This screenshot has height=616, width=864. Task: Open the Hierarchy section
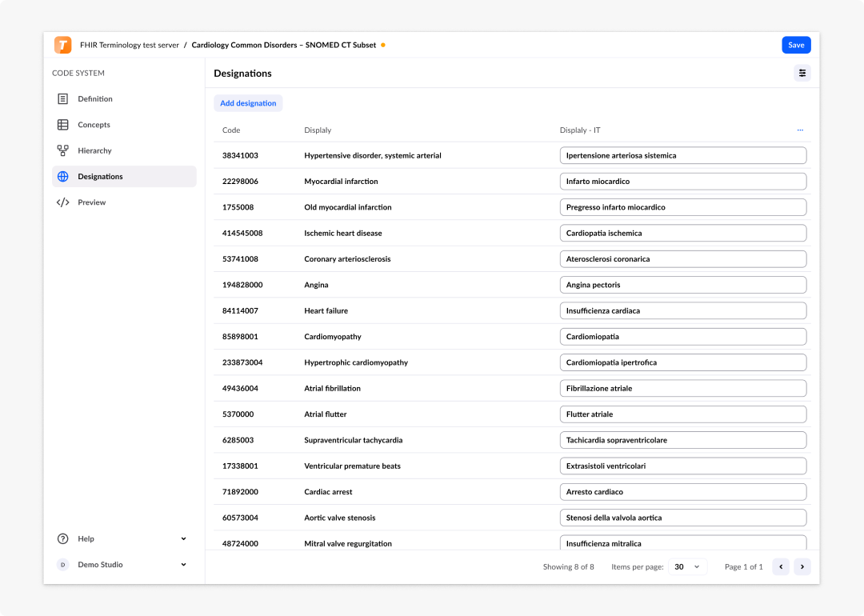coord(124,150)
